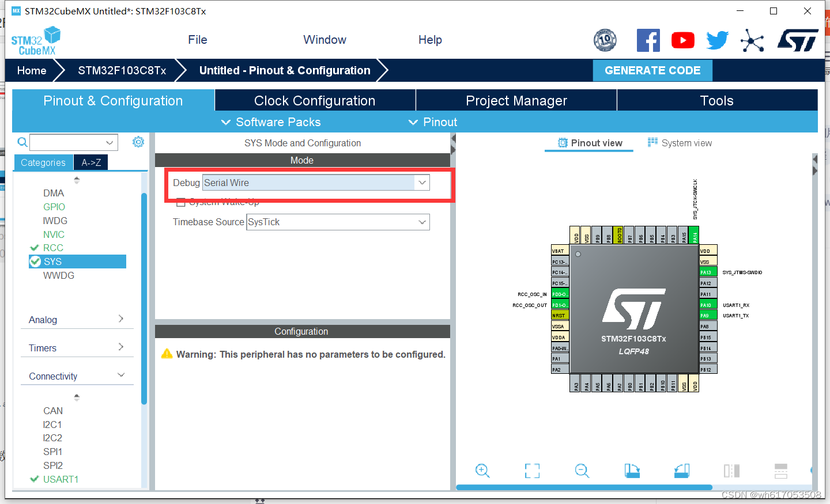Click the categories panel vertical scrollbar
Screen dimensions: 830x504
click(144, 298)
